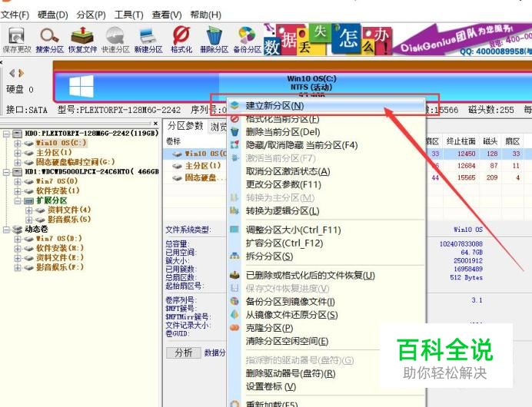The image size is (532, 407).
Task: Collapse the HD1:WDCWD5000LPCX disk node
Action: click(x=6, y=172)
